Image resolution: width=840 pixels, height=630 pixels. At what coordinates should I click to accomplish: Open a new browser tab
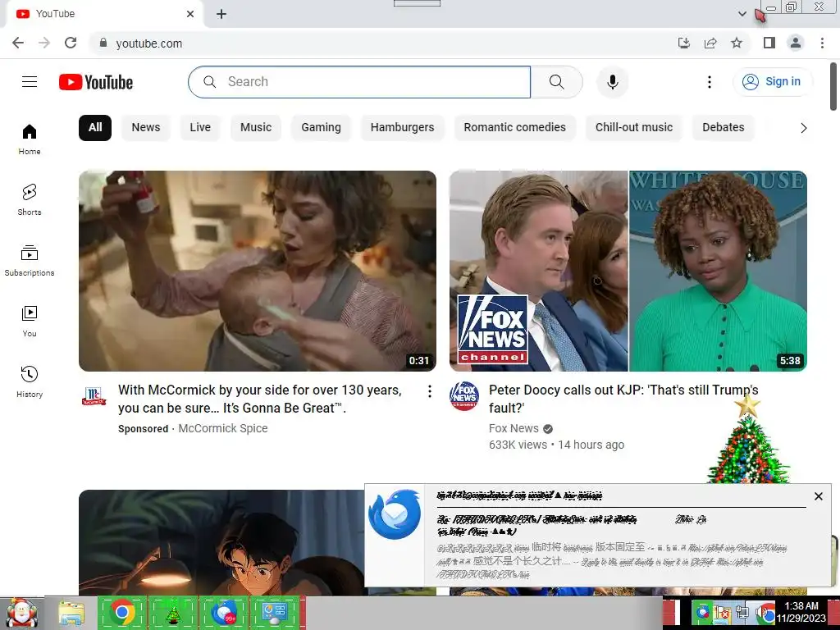click(x=221, y=14)
